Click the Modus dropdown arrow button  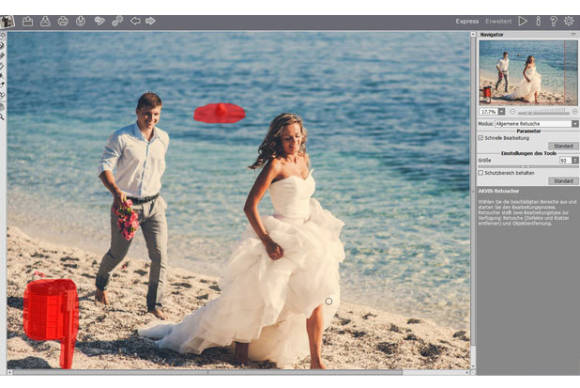(x=575, y=124)
